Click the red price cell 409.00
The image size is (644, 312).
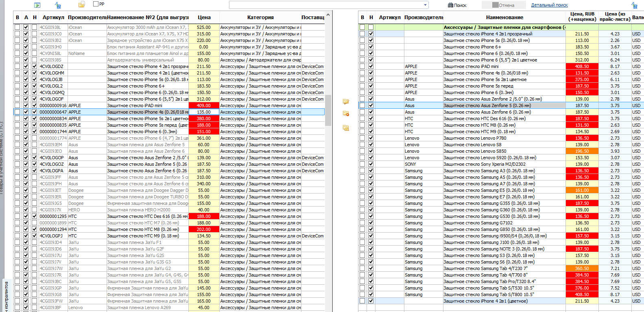click(204, 105)
